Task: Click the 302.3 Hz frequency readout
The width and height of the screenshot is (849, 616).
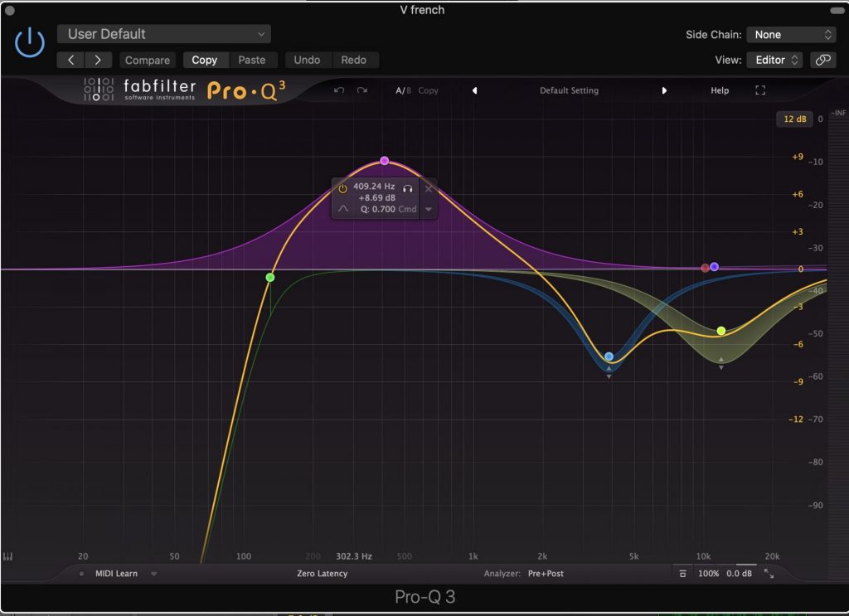Action: [353, 556]
